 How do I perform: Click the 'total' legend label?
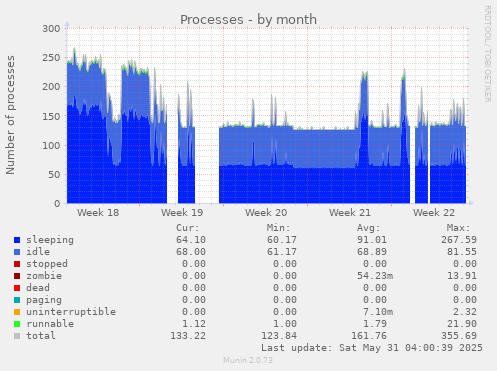pyautogui.click(x=41, y=336)
